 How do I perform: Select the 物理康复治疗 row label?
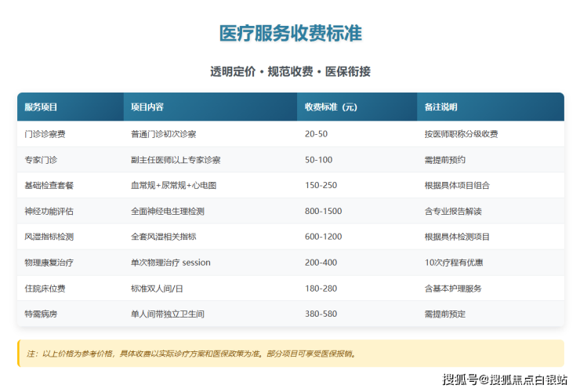tap(49, 263)
